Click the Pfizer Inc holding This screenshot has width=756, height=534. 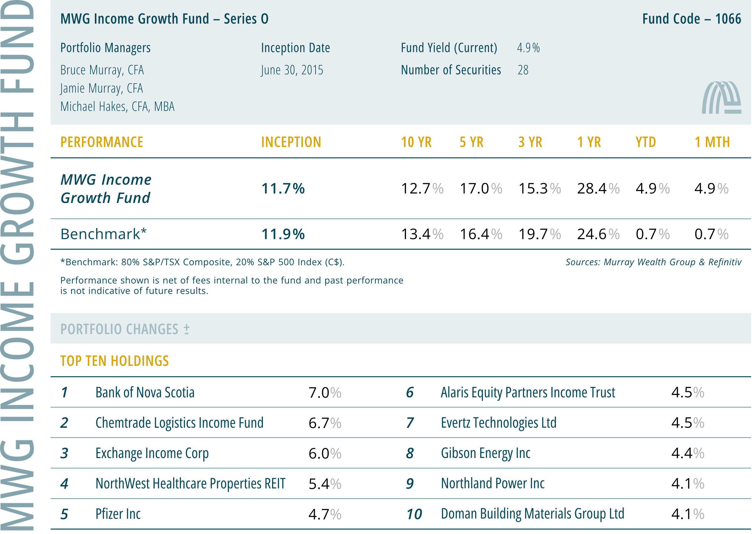click(118, 514)
